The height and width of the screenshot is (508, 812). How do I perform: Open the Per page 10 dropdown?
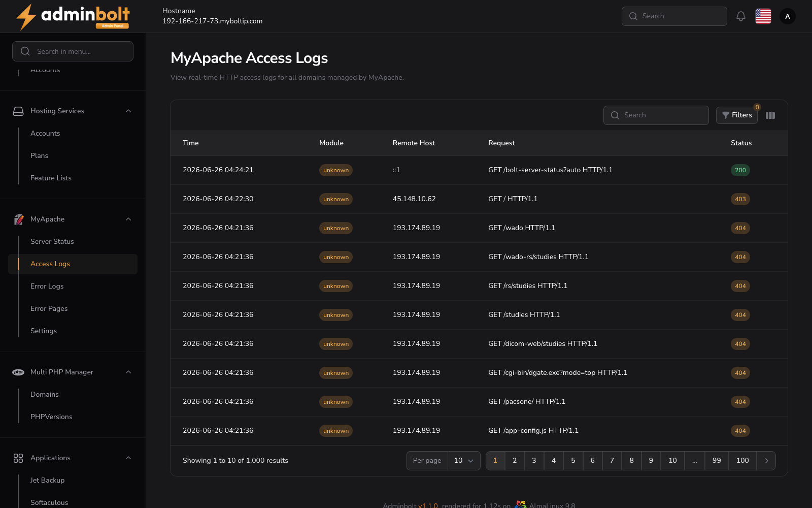pos(464,461)
